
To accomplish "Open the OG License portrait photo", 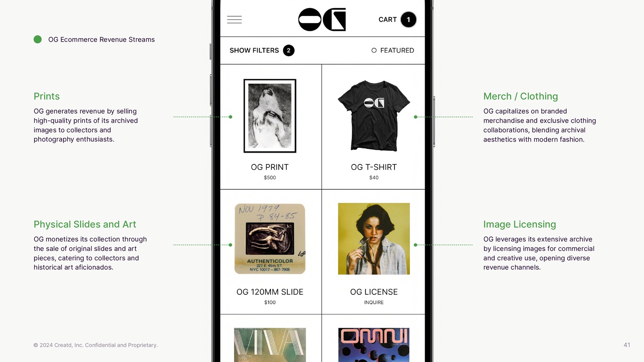I will click(x=374, y=239).
